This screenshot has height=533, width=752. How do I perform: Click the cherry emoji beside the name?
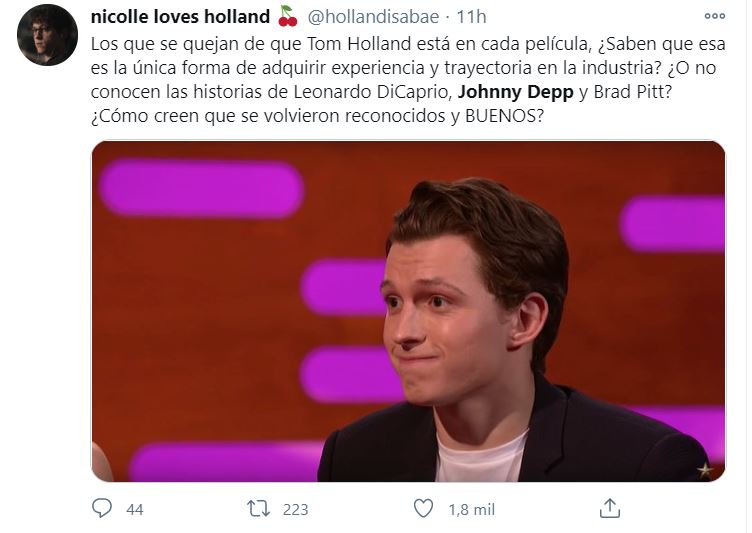[x=288, y=16]
